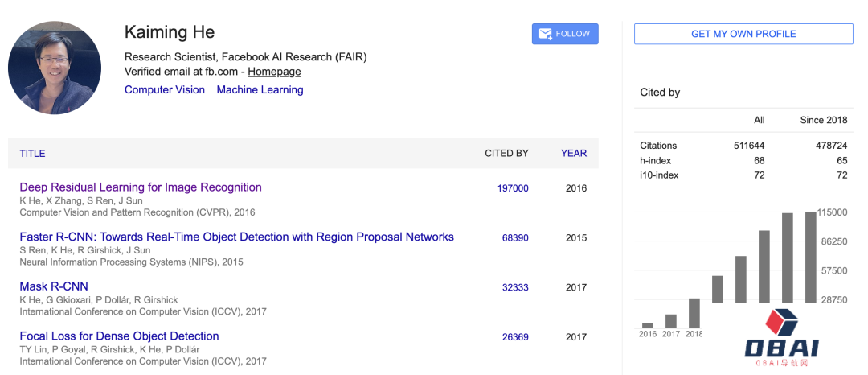Screen dimensions: 868x375
Task: Click the 2018 bar in citation chart
Action: (x=694, y=313)
